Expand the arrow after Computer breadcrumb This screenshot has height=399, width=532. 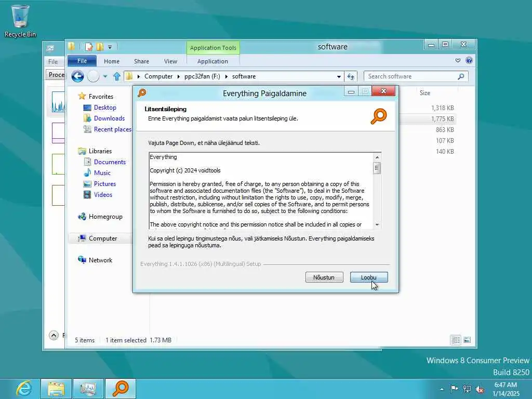tap(179, 77)
